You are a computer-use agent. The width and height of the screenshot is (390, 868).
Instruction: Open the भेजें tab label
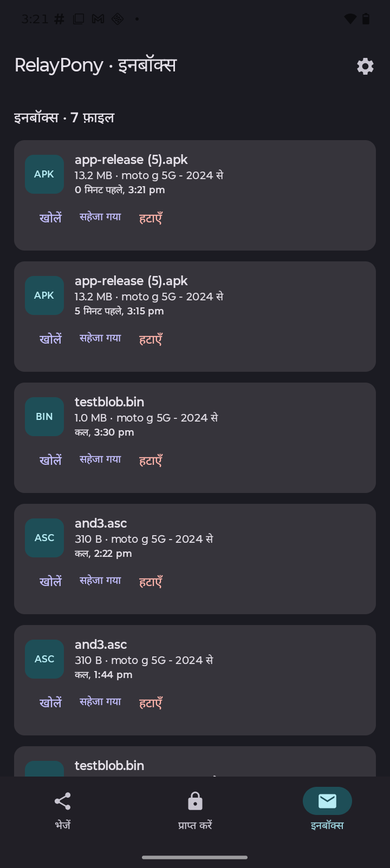point(63,825)
